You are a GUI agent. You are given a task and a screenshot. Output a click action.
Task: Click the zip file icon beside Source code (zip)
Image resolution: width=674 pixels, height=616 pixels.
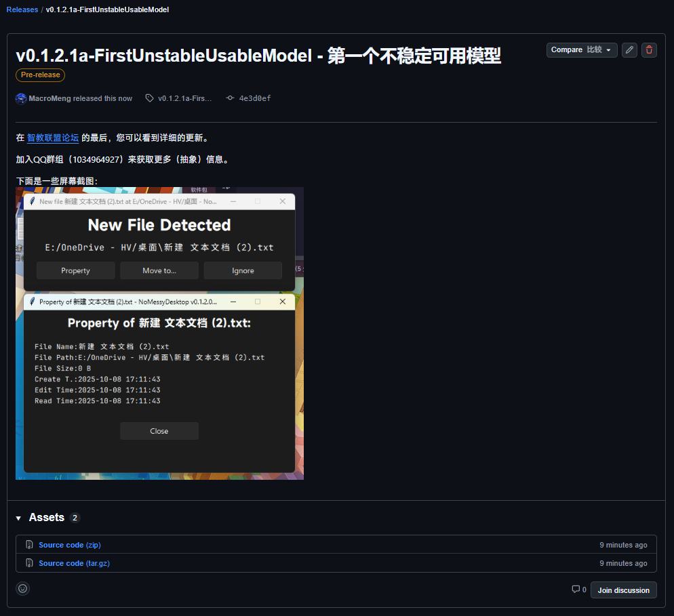[30, 545]
